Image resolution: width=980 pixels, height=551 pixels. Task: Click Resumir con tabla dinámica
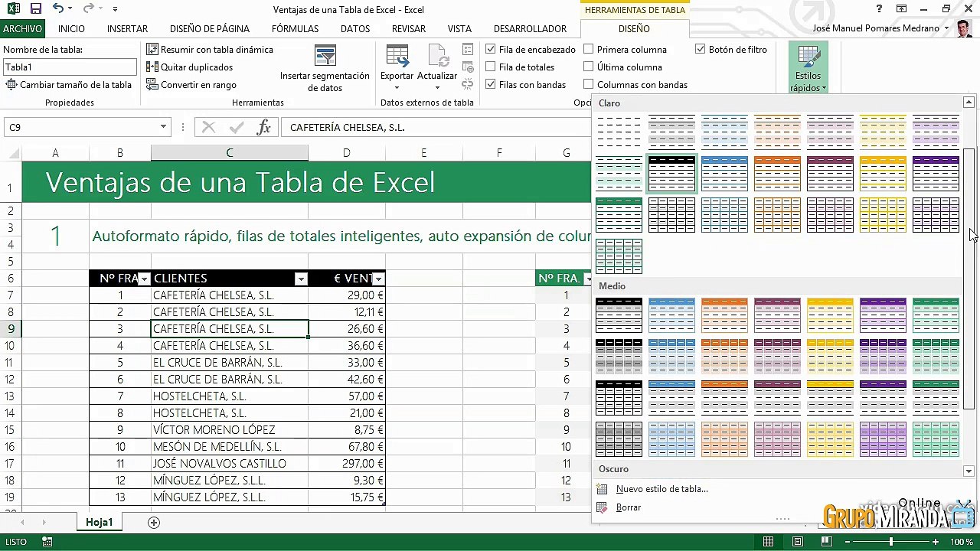[x=210, y=50]
